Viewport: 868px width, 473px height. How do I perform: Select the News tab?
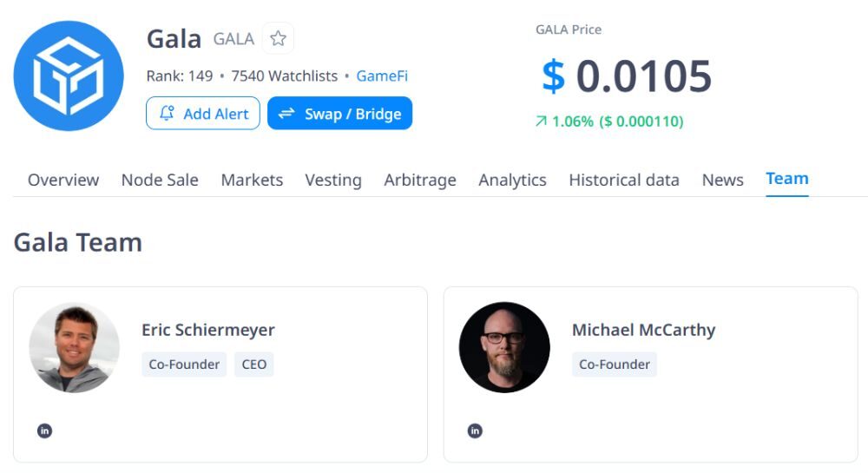(722, 180)
